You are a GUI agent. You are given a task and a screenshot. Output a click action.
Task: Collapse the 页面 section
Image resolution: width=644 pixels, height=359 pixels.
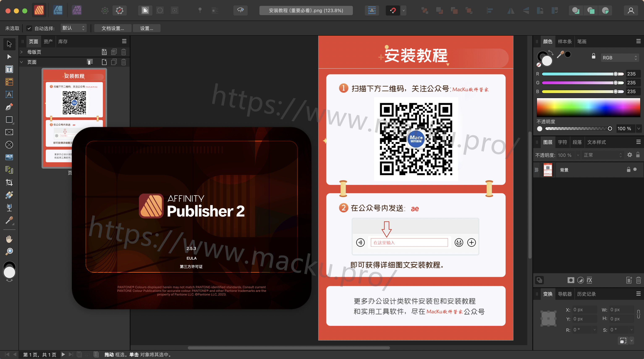21,62
